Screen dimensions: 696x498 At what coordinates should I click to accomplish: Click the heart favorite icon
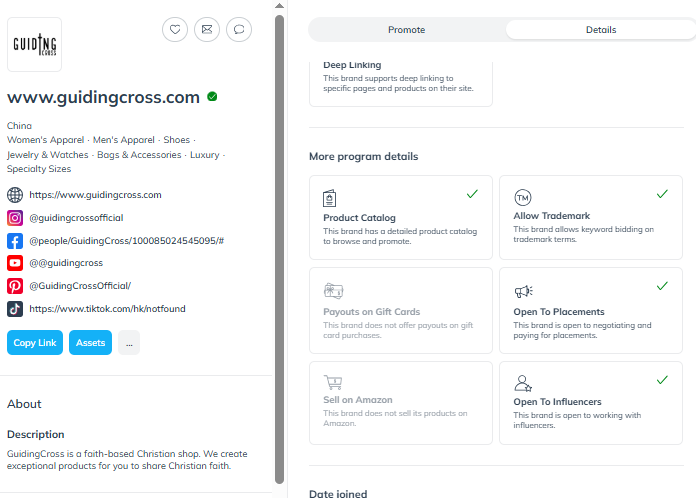click(x=175, y=30)
